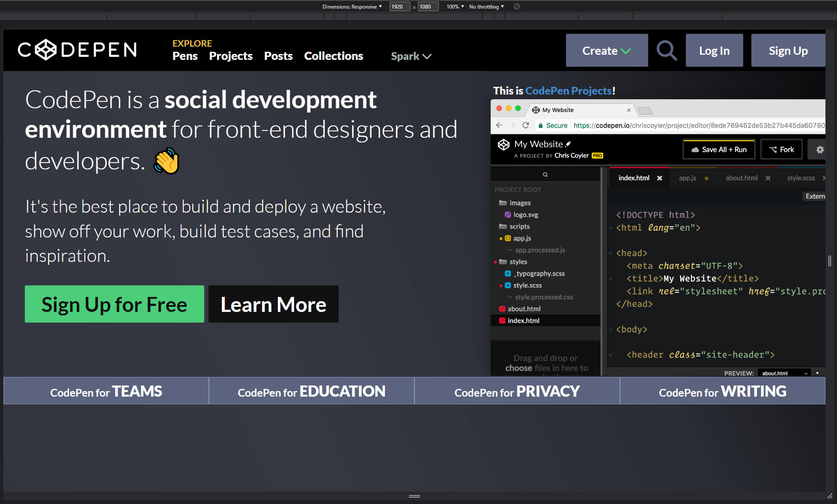The height and width of the screenshot is (504, 837).
Task: Go to the Pens menu item
Action: click(x=185, y=56)
